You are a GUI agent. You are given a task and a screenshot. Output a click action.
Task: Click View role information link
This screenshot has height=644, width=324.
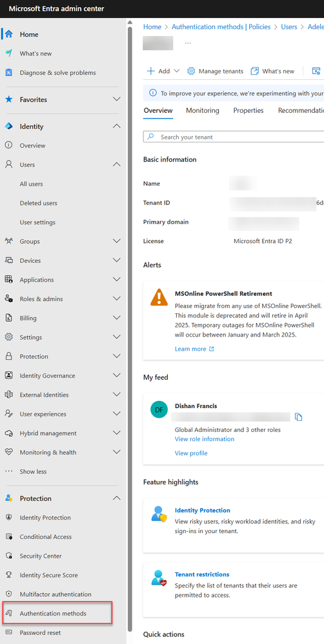[205, 438]
